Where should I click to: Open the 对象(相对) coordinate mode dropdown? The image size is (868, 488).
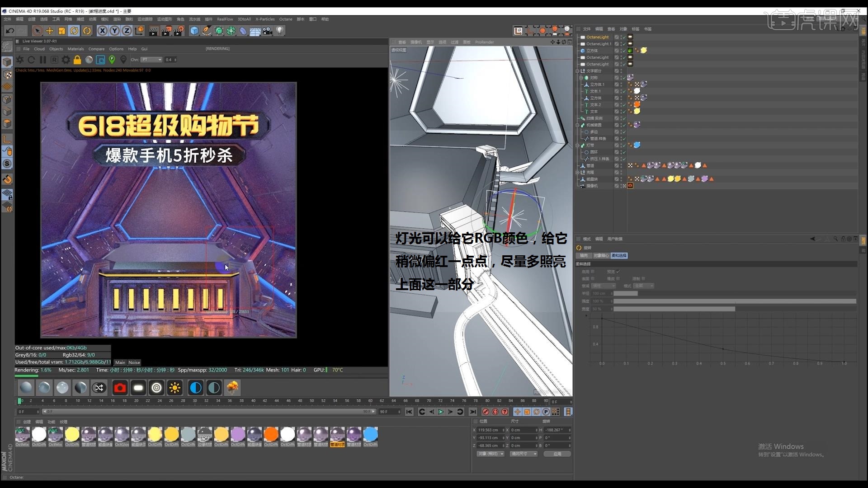(x=491, y=454)
